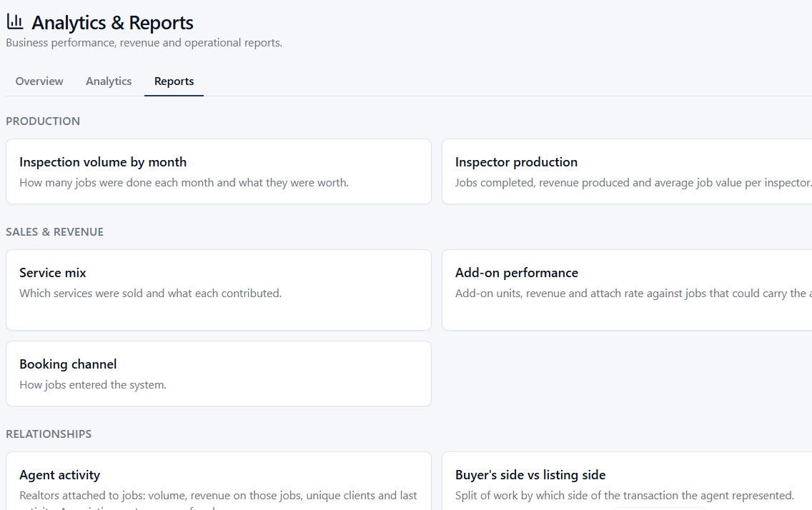The image size is (812, 510).
Task: Open the Inspector production report card
Action: [x=627, y=171]
